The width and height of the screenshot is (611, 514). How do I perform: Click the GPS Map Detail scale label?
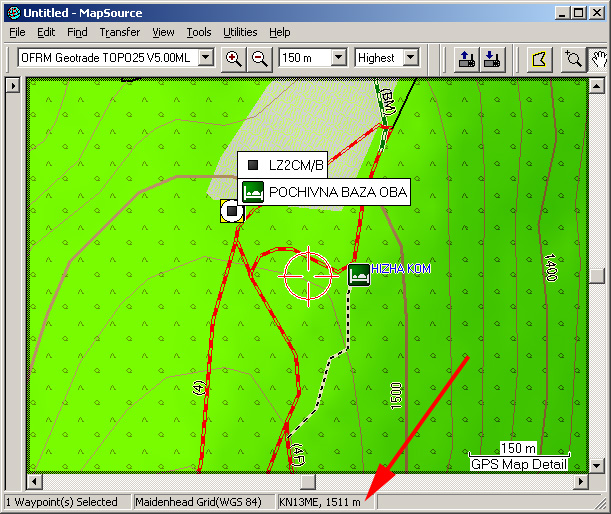point(519,464)
